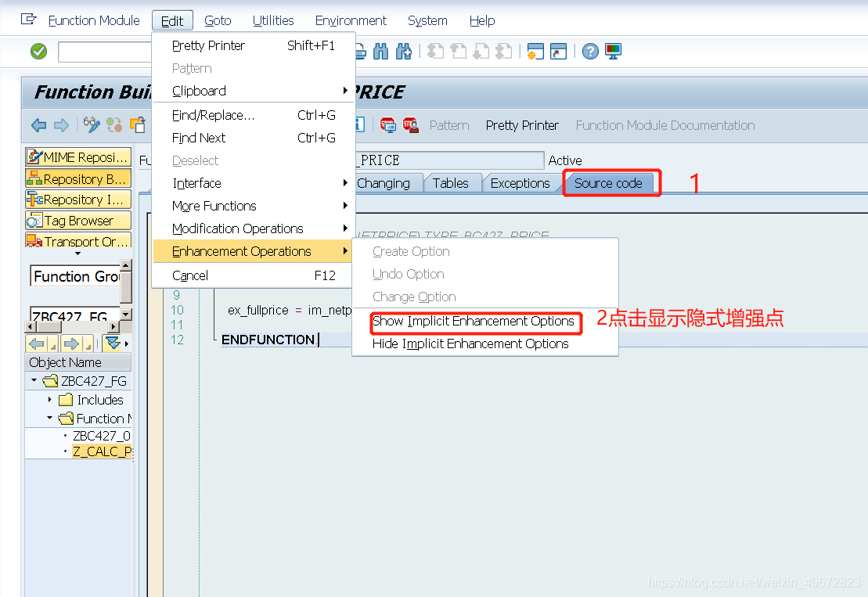868x597 pixels.
Task: Open the Transport Organizer button
Action: click(78, 241)
